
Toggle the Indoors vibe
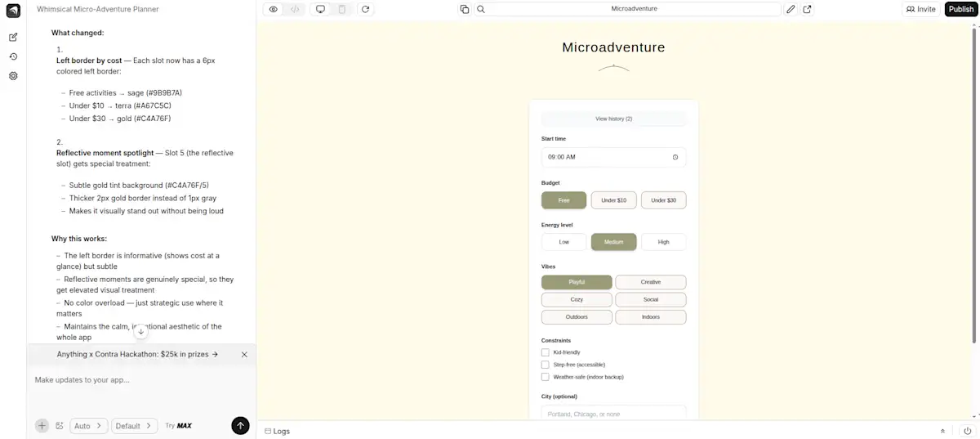[651, 317]
